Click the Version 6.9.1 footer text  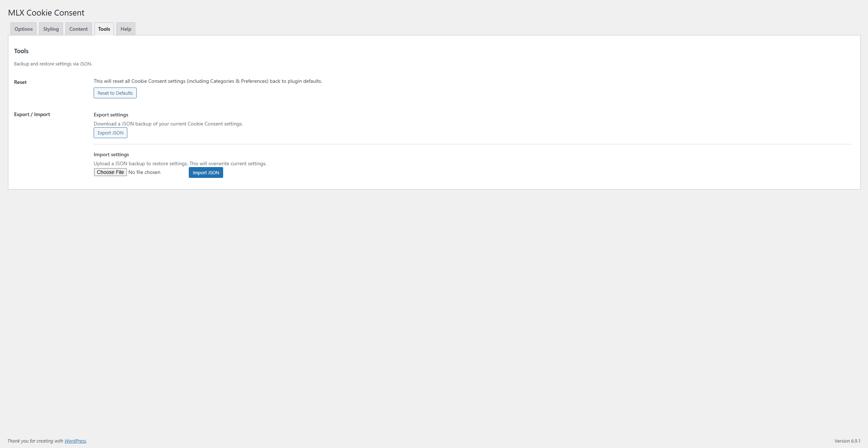coord(847,441)
